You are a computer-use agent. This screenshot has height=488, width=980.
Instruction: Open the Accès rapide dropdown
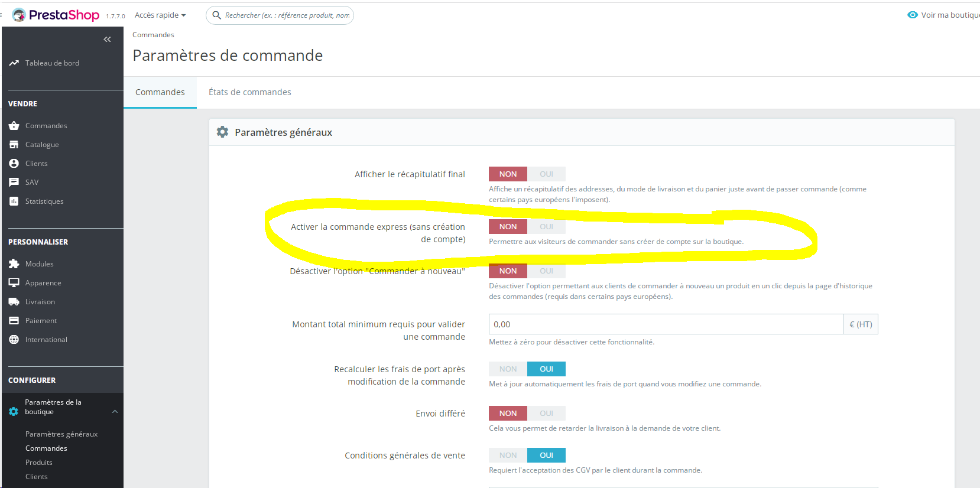[160, 15]
